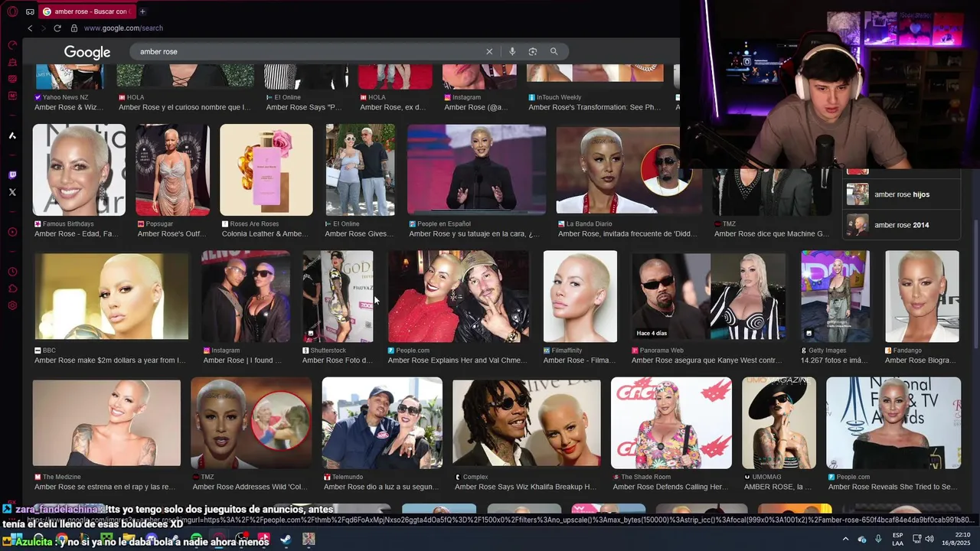Click 'Amber Rose Addresses Wild' TMZ caption
This screenshot has height=551, width=980.
(250, 487)
